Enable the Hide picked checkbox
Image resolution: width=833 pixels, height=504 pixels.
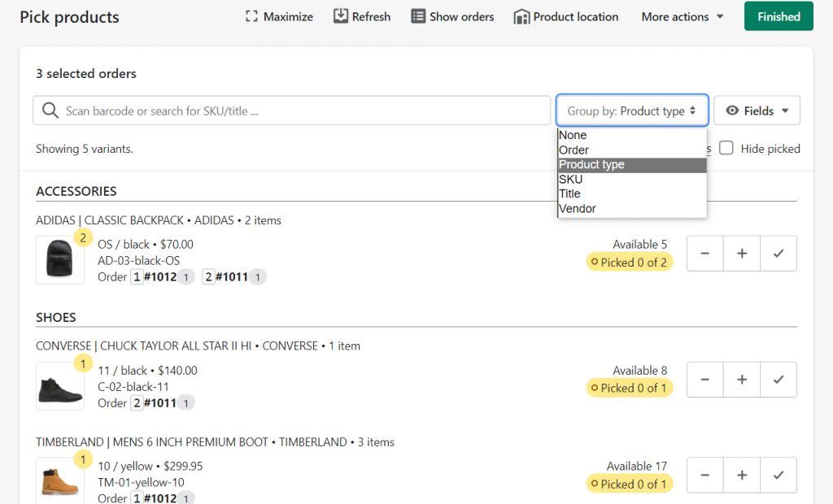point(726,148)
